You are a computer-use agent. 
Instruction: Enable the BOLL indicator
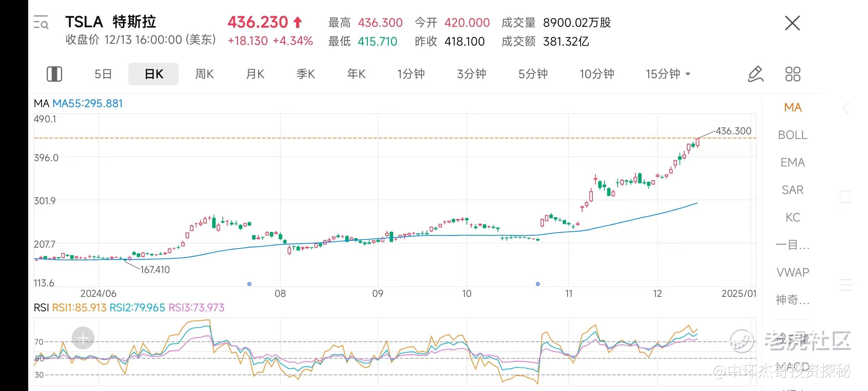[792, 135]
